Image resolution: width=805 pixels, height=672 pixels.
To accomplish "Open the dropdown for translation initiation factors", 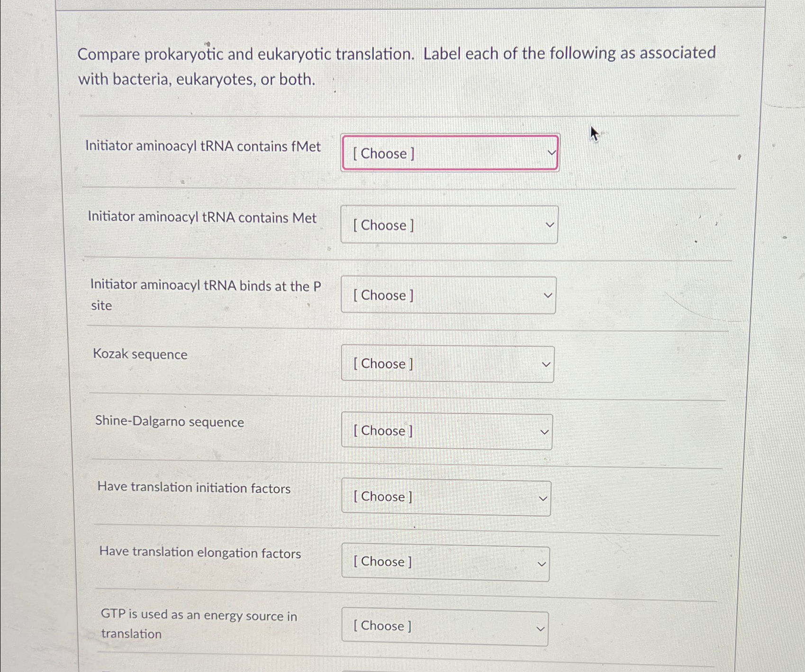I will pos(445,497).
